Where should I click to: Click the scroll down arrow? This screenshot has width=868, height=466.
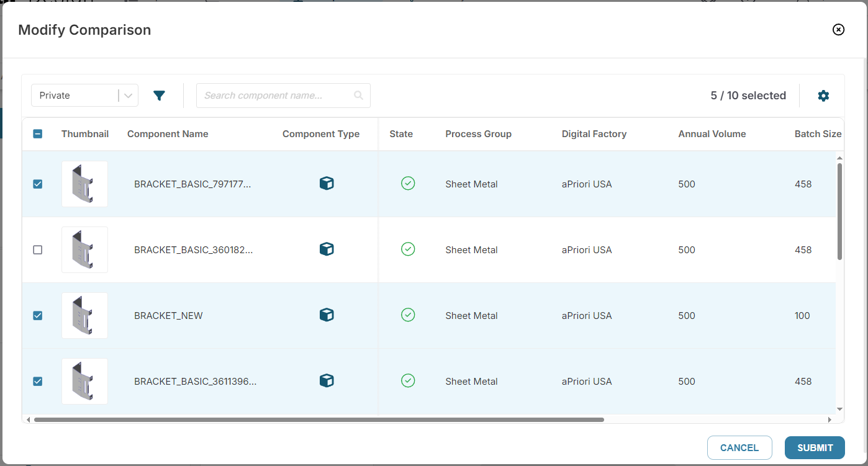coord(839,409)
